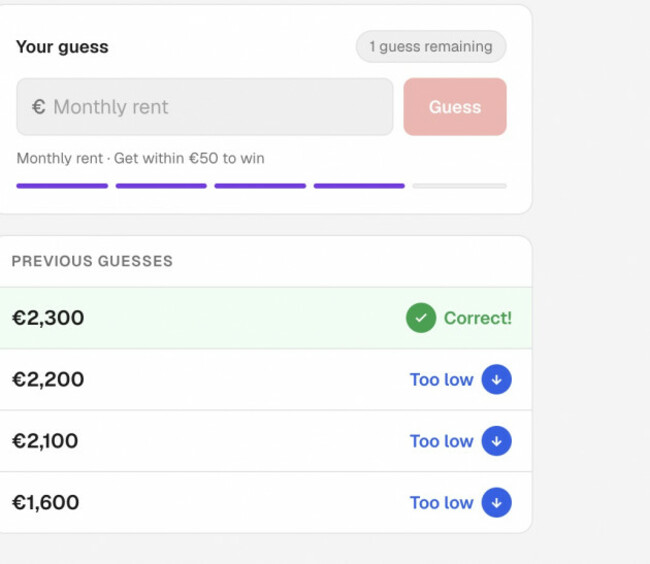
Task: Click the green checkmark icon beside Correct!
Action: click(421, 318)
